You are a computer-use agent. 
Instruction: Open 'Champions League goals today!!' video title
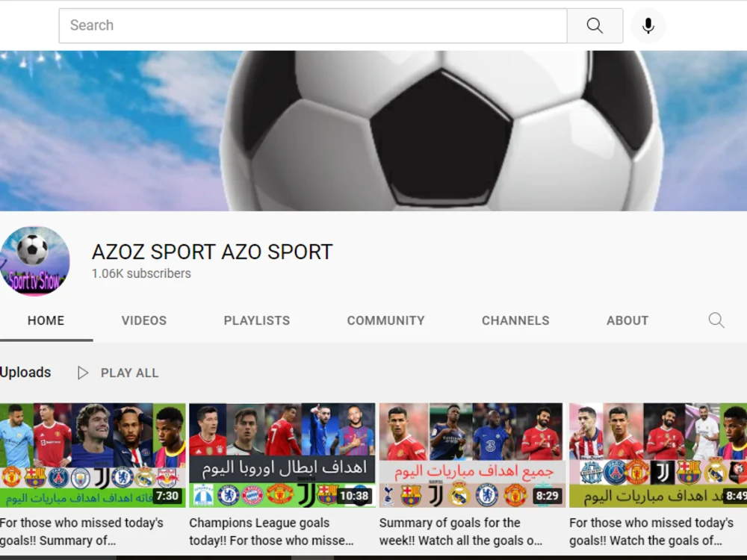coord(271,532)
